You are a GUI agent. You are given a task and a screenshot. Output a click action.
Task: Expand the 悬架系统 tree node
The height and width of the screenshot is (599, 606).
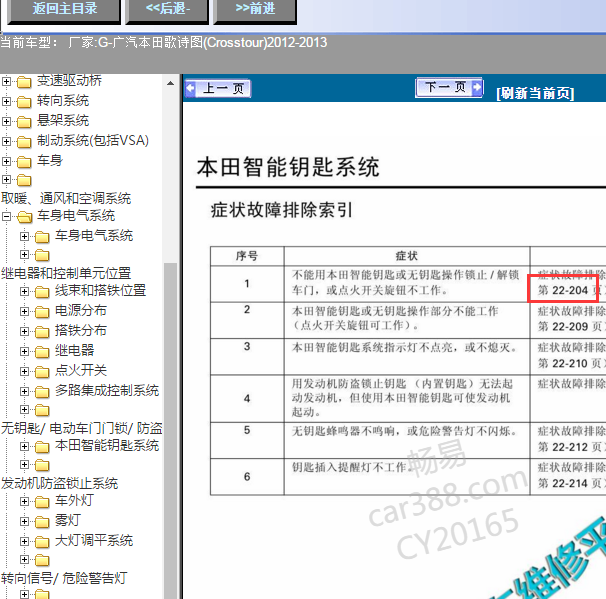click(6, 121)
